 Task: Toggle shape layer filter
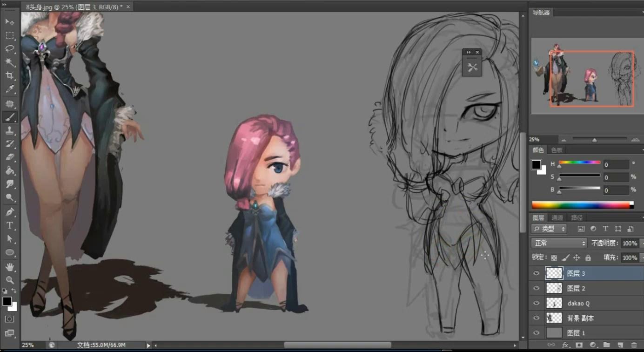click(618, 229)
